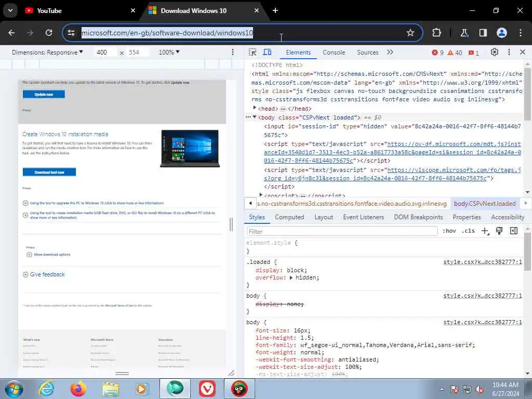Screen dimensions: 532x399
Task: Open the Extensions puzzle icon
Action: (436, 33)
